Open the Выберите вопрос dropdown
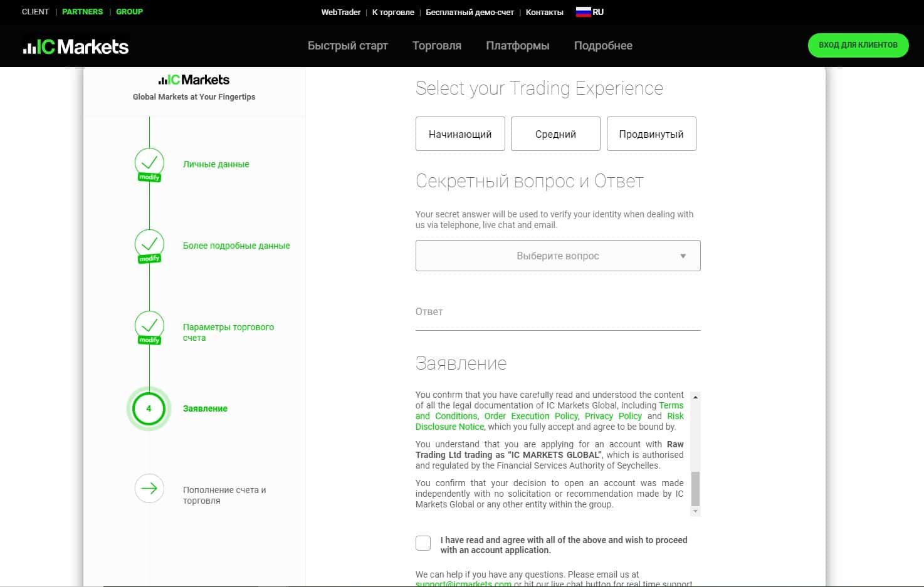Viewport: 924px width, 587px height. tap(558, 256)
